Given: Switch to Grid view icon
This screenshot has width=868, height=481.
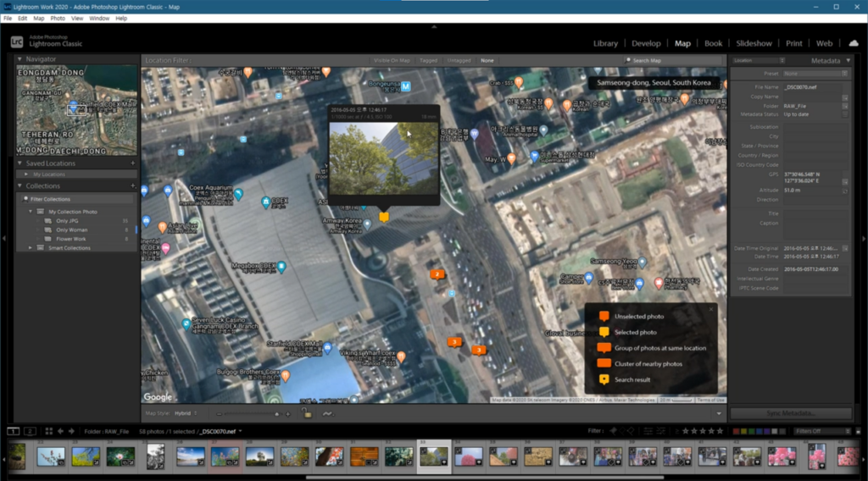Looking at the screenshot, I should click(x=48, y=431).
